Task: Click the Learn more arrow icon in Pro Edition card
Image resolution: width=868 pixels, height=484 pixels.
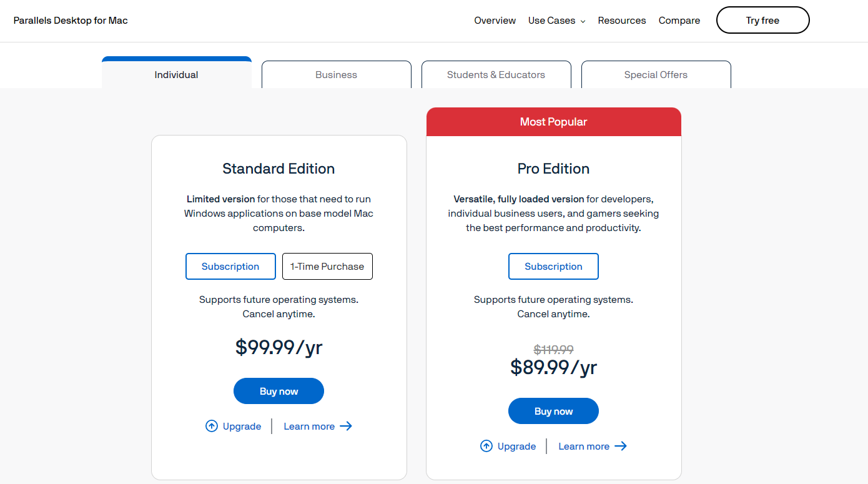Action: pos(620,446)
